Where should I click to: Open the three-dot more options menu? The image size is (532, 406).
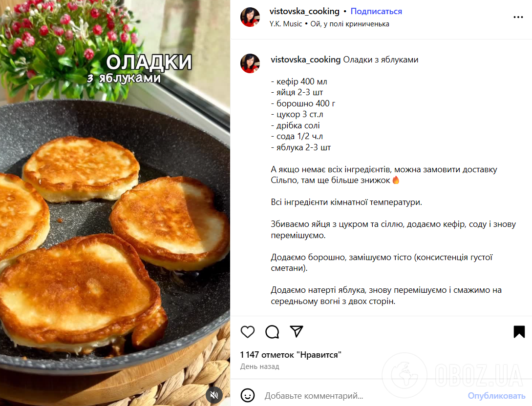coord(518,17)
